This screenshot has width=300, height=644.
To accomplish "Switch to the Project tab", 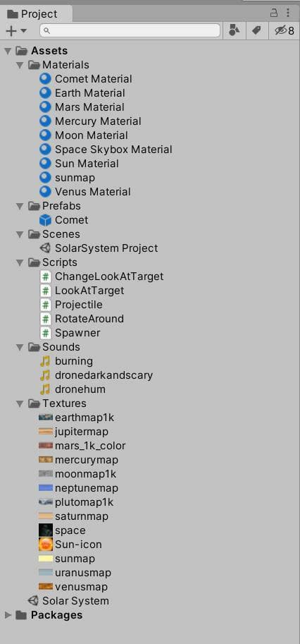I will coord(33,14).
